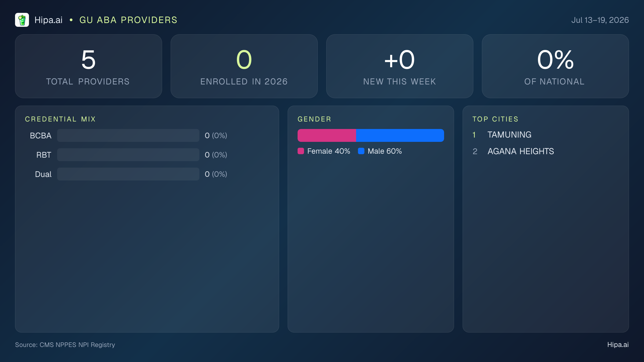Select AGANA HEIGHTS in Top Cities list
The height and width of the screenshot is (362, 644).
(x=521, y=151)
